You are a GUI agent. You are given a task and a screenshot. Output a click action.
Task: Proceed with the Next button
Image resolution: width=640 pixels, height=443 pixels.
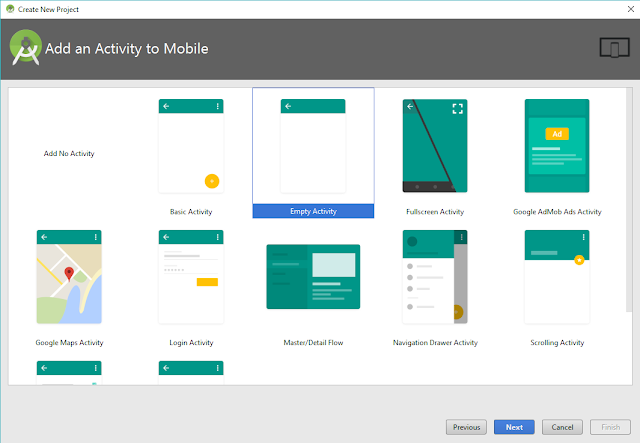click(514, 427)
